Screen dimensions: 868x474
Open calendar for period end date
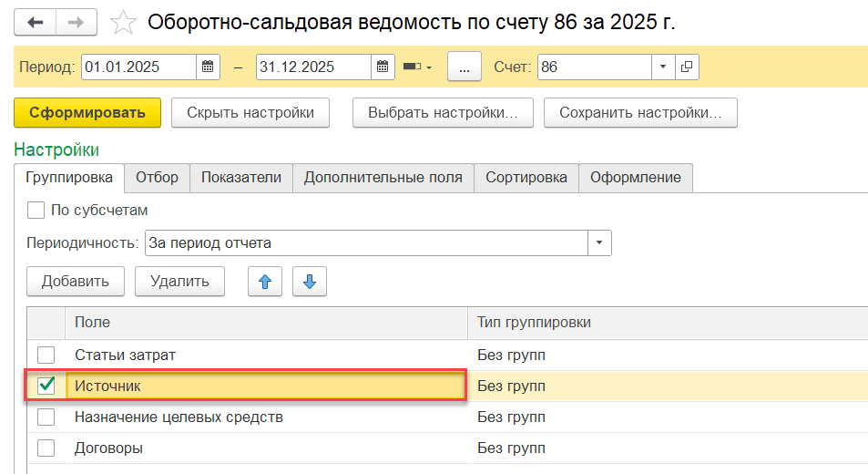click(x=383, y=67)
